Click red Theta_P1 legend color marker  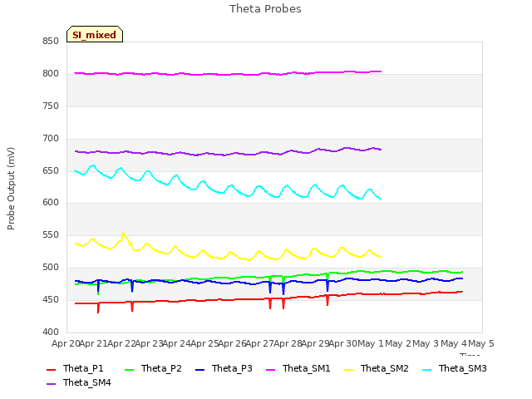point(51,369)
